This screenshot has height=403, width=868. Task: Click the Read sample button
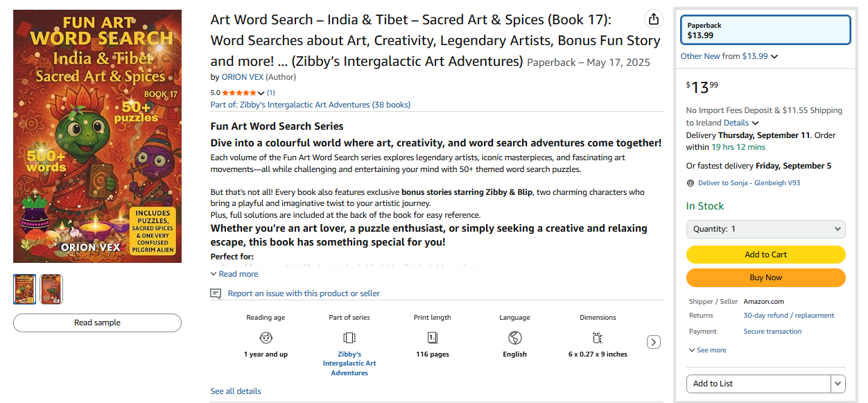97,323
